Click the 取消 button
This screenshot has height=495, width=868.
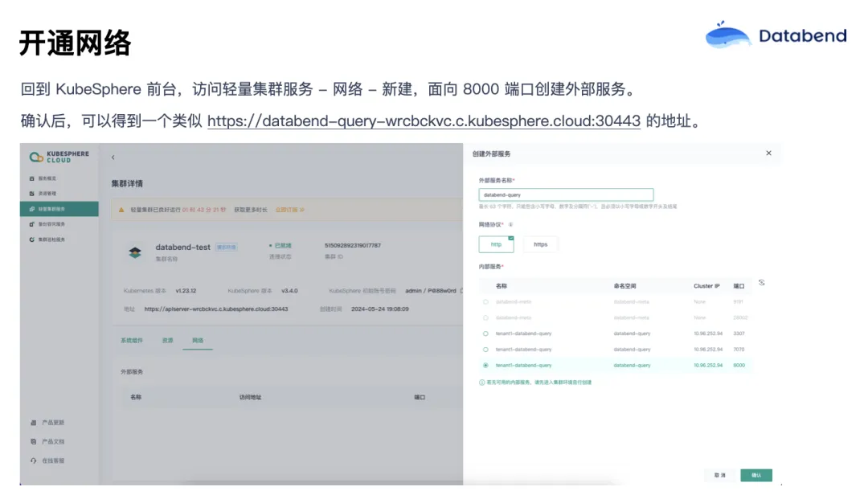tap(719, 475)
